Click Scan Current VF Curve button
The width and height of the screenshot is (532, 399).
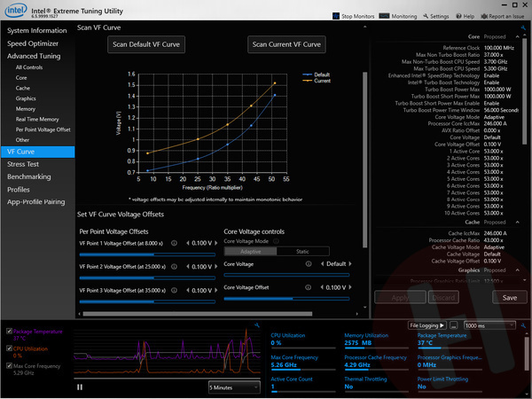286,44
